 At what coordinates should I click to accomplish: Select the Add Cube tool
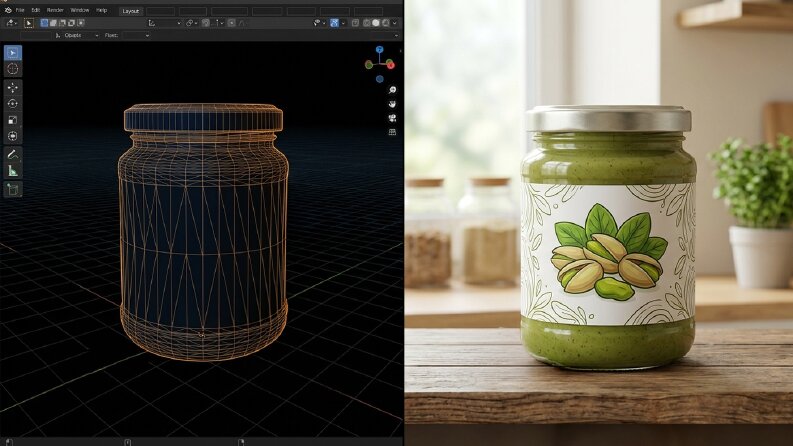pyautogui.click(x=13, y=190)
